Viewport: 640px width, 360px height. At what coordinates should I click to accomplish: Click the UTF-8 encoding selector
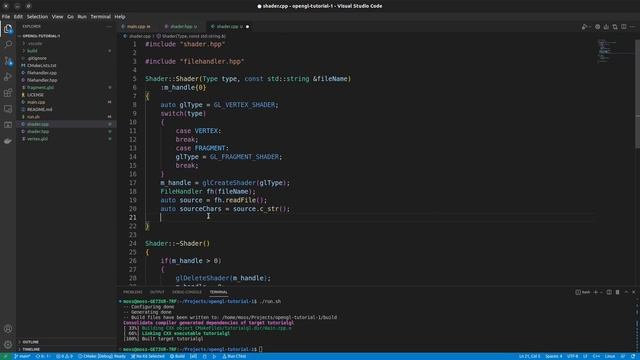(x=573, y=356)
